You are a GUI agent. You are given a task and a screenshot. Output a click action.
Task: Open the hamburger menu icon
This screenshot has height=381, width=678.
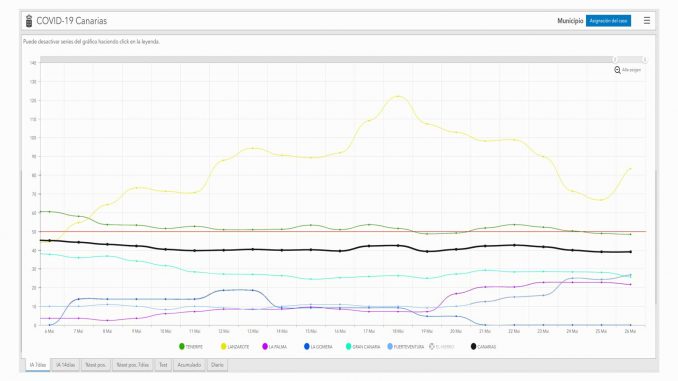pyautogui.click(x=646, y=20)
